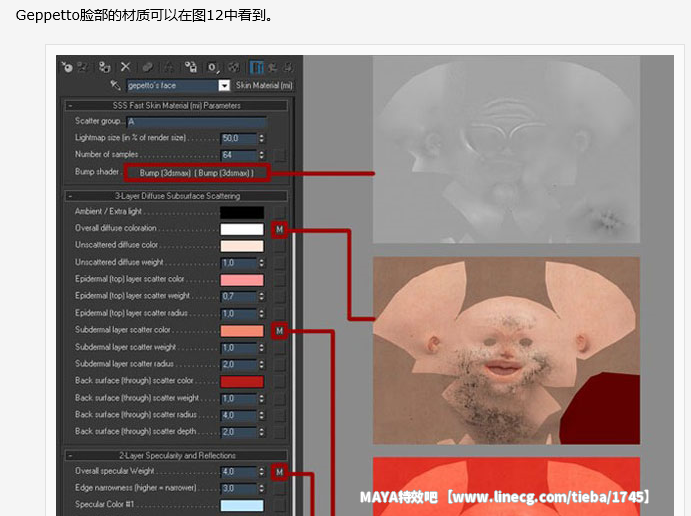The height and width of the screenshot is (516, 691).
Task: Open the Specular Color #1 blue swatch
Action: click(x=242, y=505)
